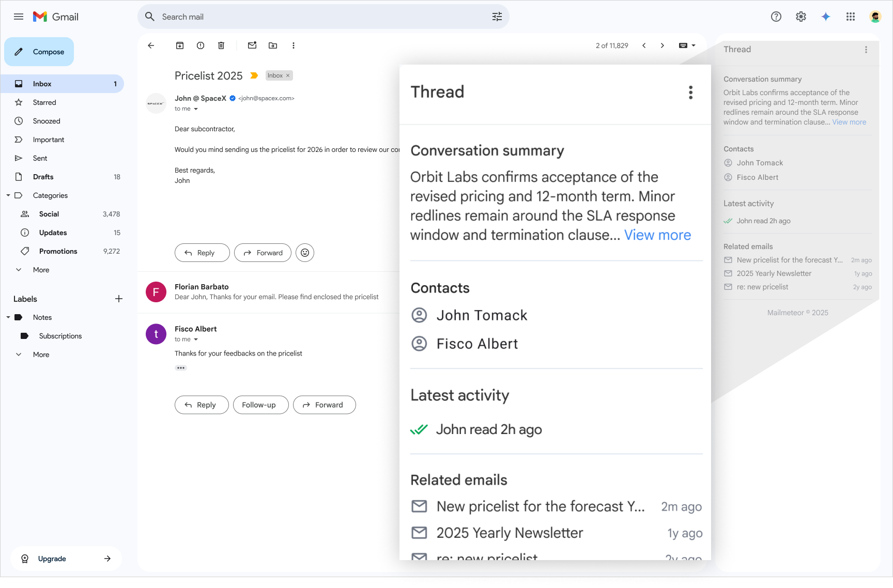Remove the Inbox label chip
This screenshot has height=588, width=893.
(x=287, y=75)
